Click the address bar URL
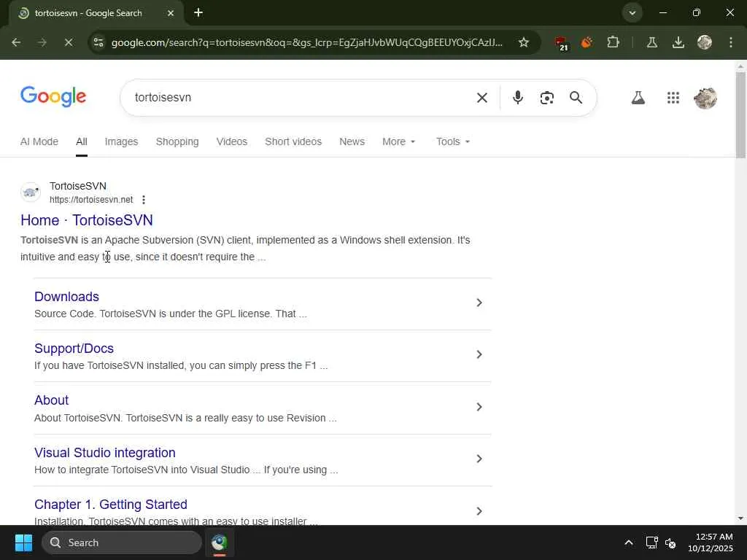The width and height of the screenshot is (747, 560). point(307,43)
